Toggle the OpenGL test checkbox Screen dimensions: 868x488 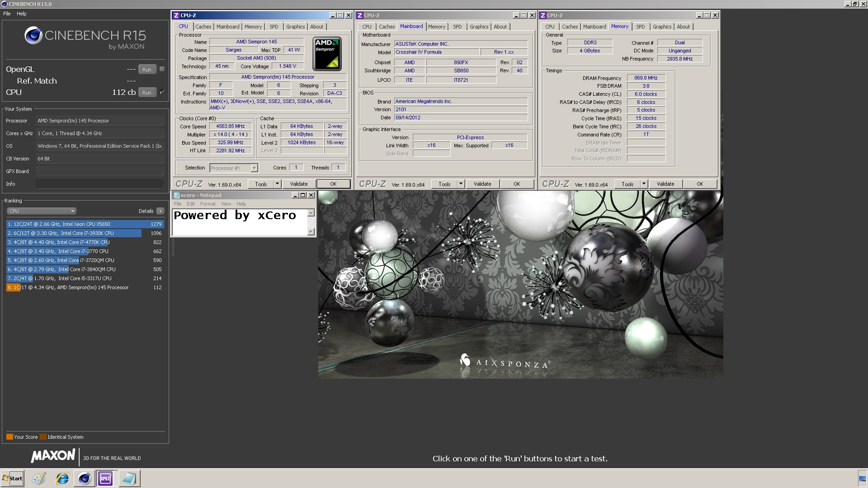point(162,69)
